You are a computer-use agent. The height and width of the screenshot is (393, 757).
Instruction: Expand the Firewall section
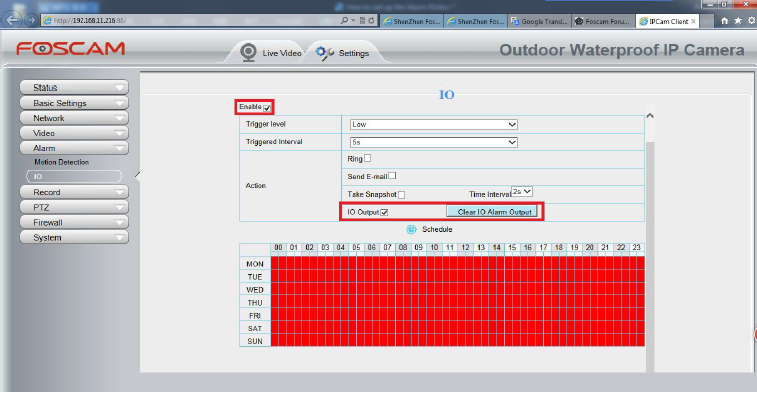[74, 222]
